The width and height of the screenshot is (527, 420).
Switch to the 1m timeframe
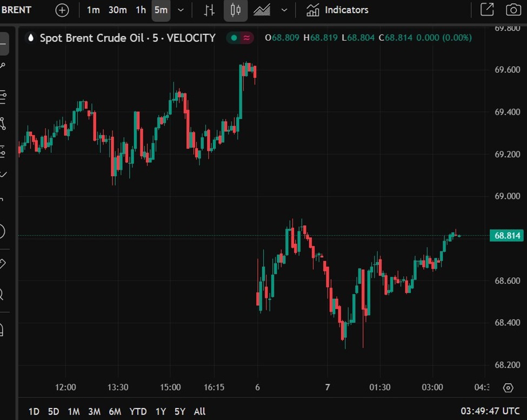pos(94,10)
